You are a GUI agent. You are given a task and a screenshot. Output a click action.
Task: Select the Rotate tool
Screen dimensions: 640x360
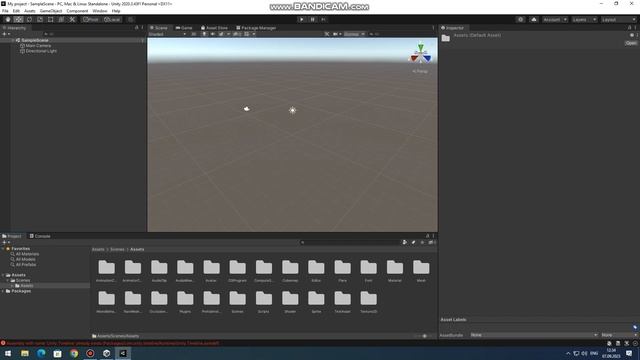(29, 19)
